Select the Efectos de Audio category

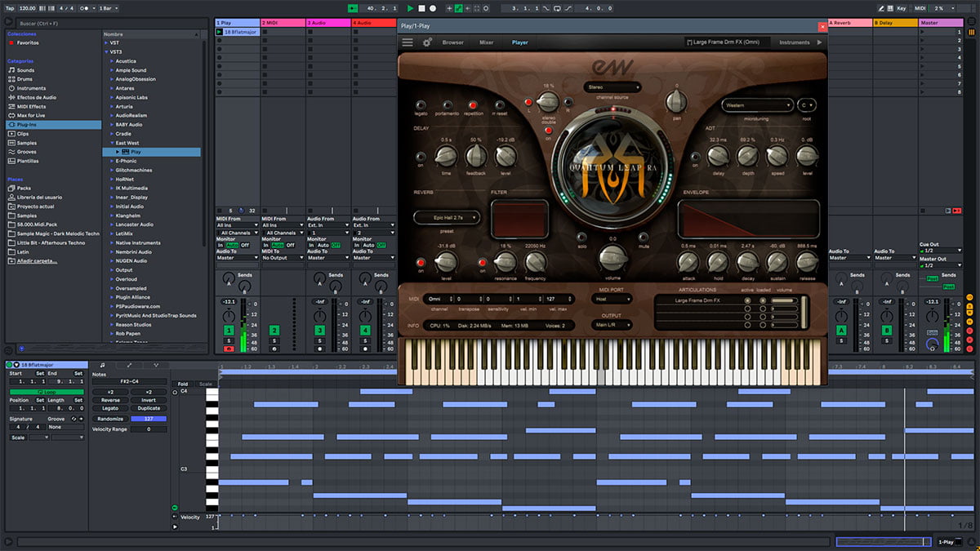coord(37,98)
